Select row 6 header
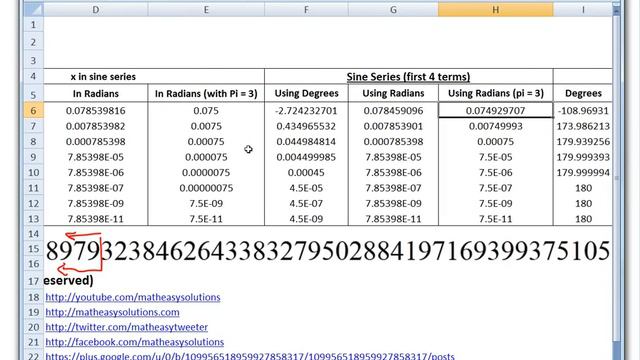 (33, 111)
